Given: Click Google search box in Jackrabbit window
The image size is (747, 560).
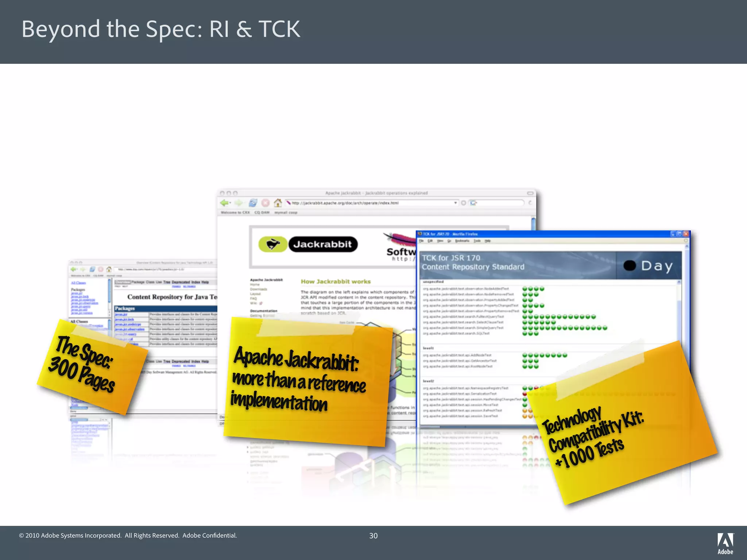Looking at the screenshot, I should (497, 203).
